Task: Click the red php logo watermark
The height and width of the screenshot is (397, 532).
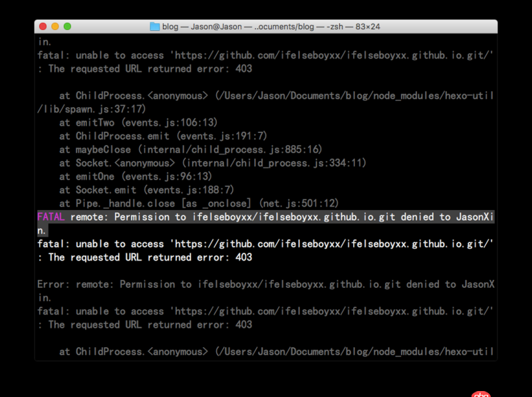Action: click(481, 392)
